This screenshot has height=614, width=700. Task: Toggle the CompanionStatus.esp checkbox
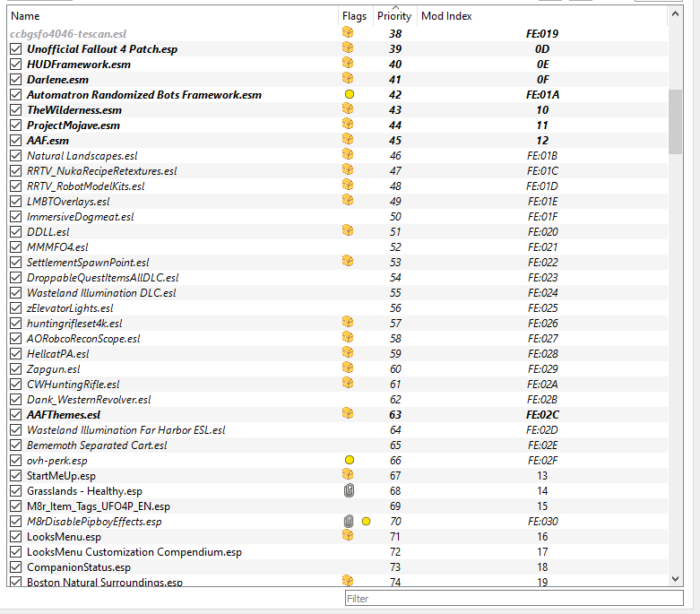point(15,567)
